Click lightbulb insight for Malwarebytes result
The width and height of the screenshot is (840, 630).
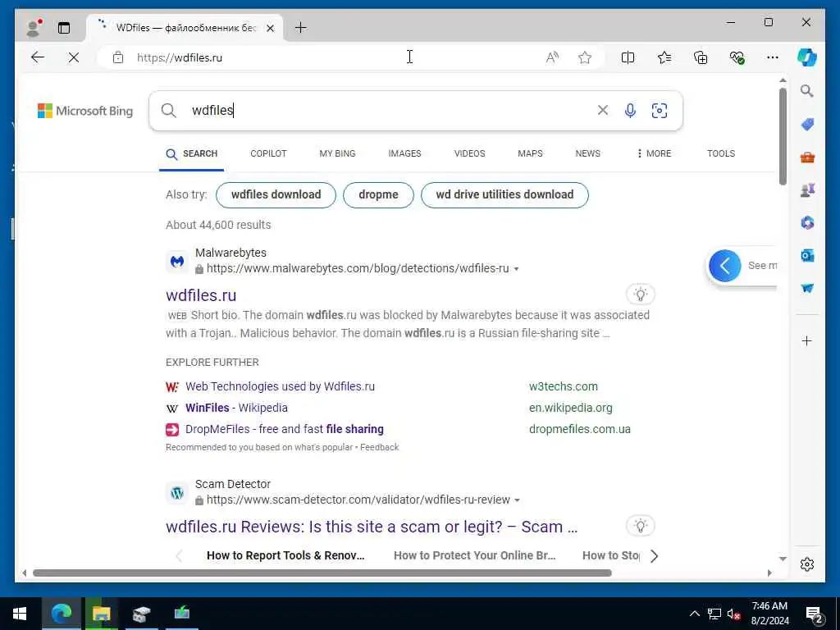pos(641,294)
